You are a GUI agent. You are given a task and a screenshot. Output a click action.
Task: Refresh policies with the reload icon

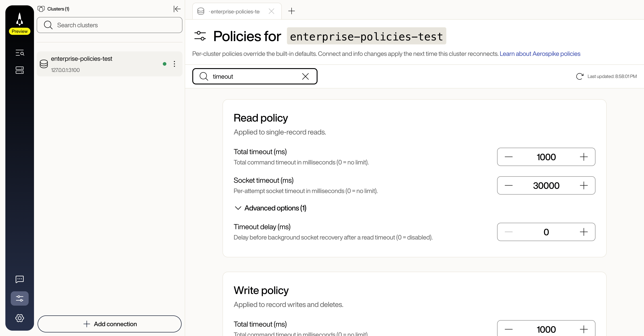click(580, 76)
